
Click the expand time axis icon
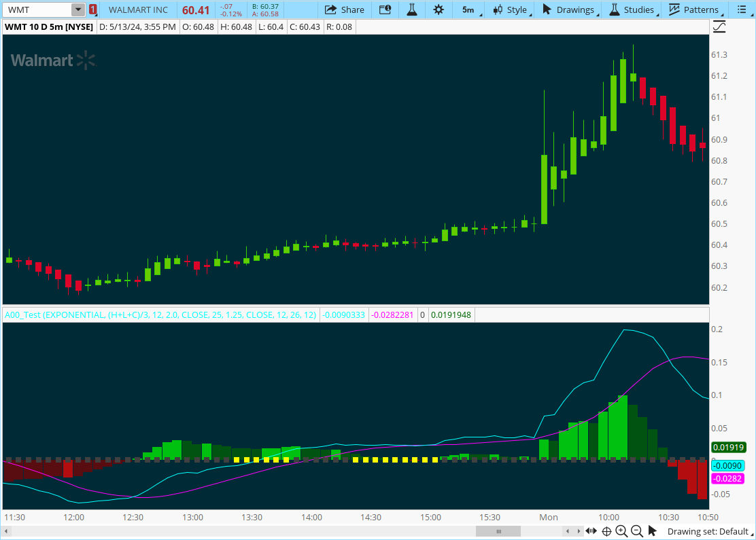(591, 531)
